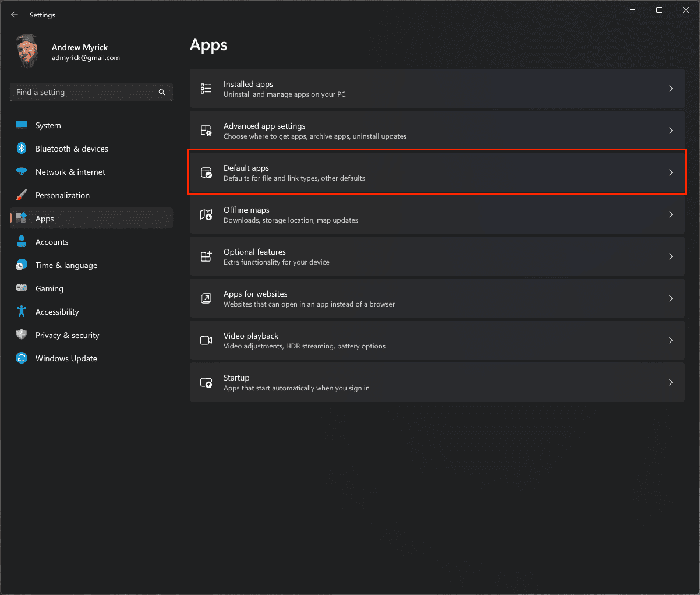Click the Apps for websites icon
This screenshot has width=700, height=595.
[206, 298]
